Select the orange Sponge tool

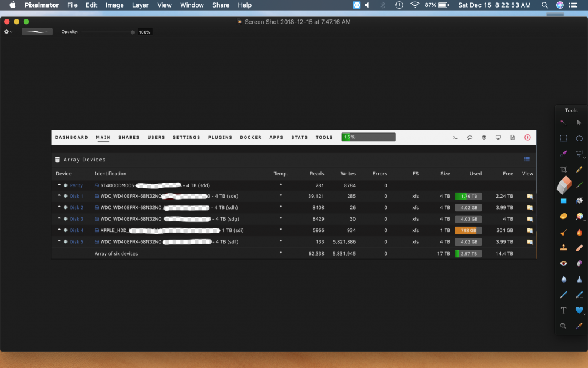[x=563, y=216]
